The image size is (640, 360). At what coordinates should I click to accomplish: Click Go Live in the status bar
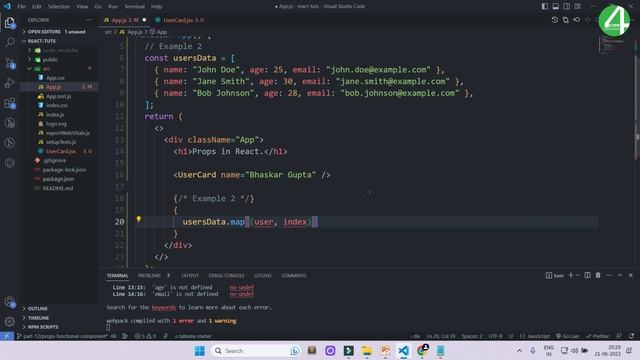pyautogui.click(x=567, y=336)
